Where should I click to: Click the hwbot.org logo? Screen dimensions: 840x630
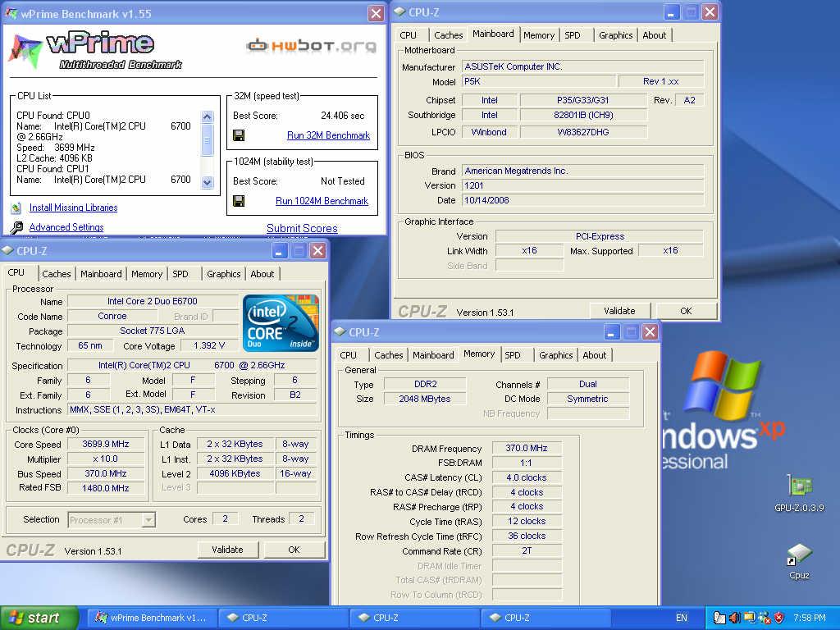[x=311, y=46]
